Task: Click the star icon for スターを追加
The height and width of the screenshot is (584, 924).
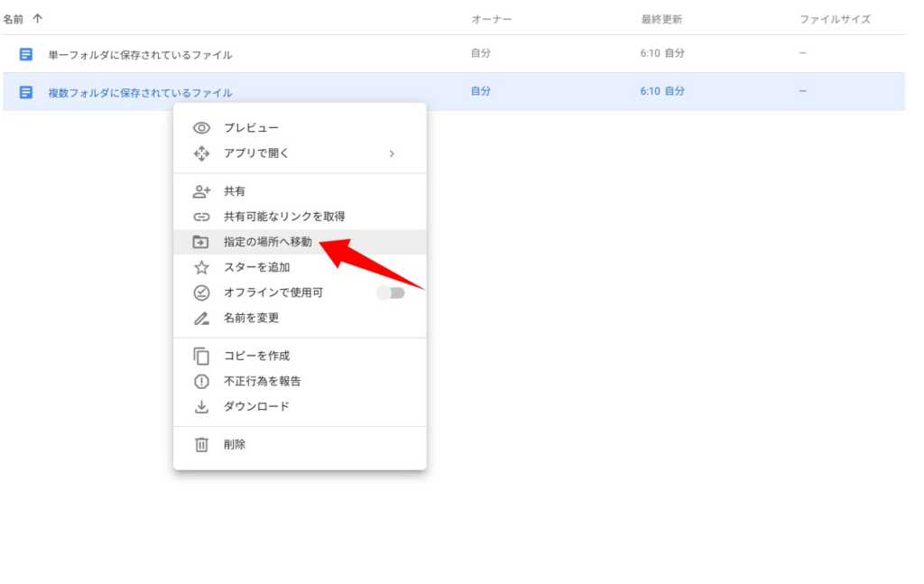Action: pos(201,267)
